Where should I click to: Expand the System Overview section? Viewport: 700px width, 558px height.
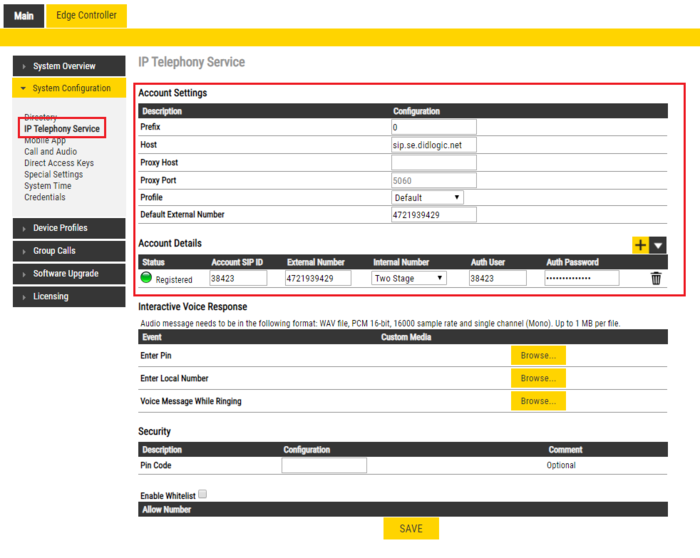coord(68,66)
